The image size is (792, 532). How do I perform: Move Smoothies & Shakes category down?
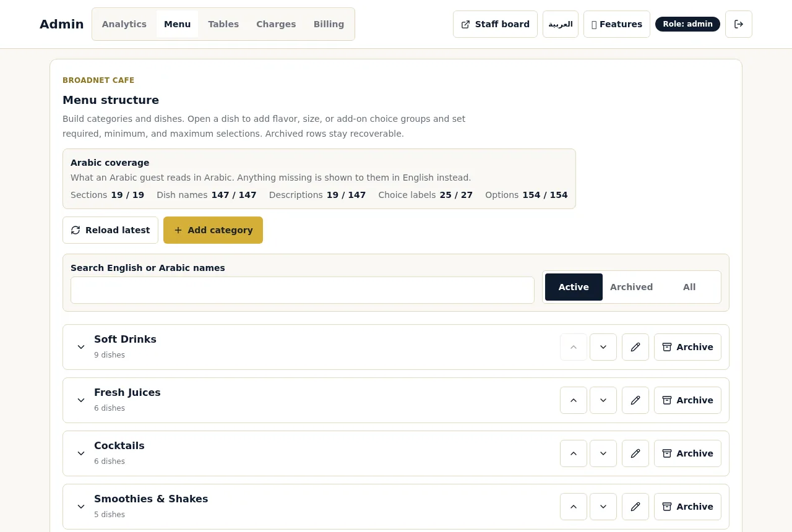(603, 507)
